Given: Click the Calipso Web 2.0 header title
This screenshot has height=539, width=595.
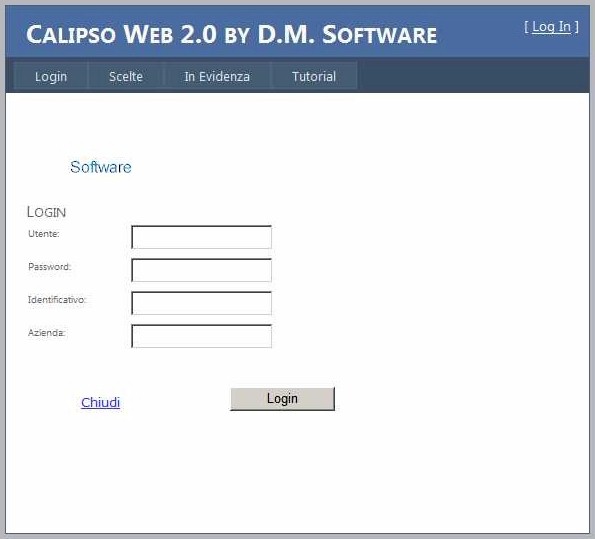Looking at the screenshot, I should 231,34.
